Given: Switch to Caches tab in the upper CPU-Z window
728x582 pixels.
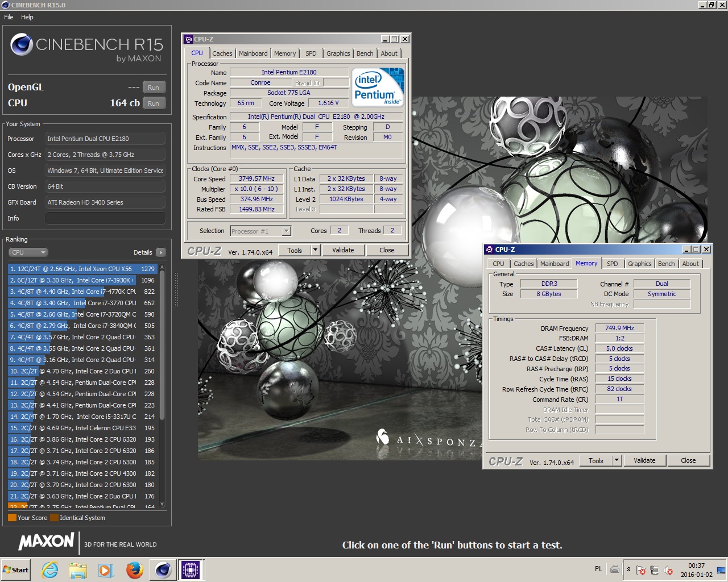Looking at the screenshot, I should (222, 53).
